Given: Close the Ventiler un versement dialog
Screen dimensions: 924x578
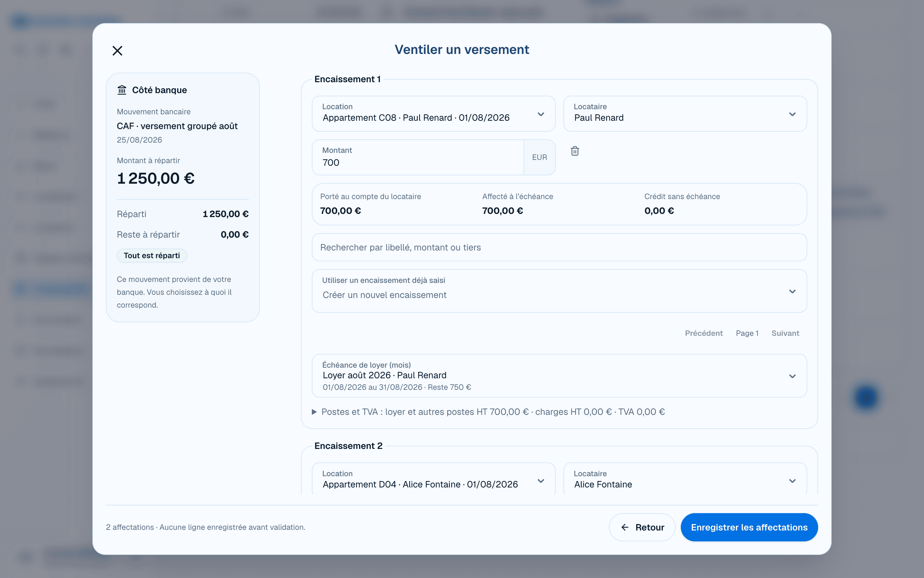Looking at the screenshot, I should [x=117, y=50].
